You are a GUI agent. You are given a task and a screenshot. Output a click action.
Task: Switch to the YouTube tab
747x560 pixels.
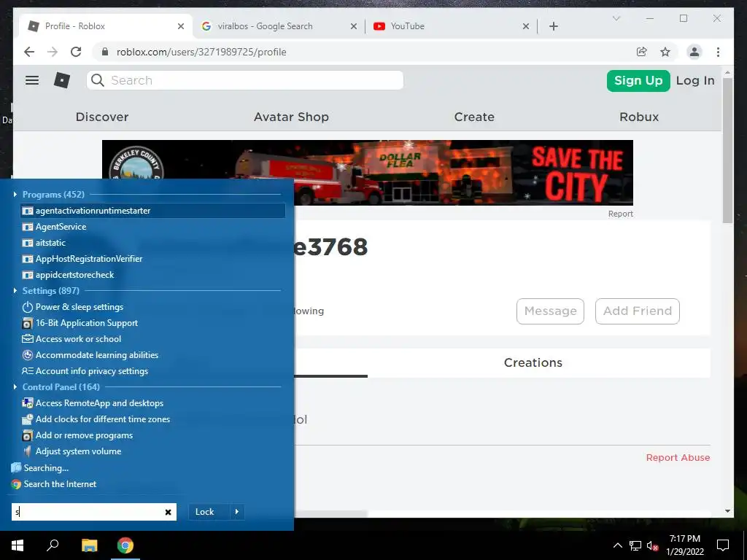click(x=407, y=26)
